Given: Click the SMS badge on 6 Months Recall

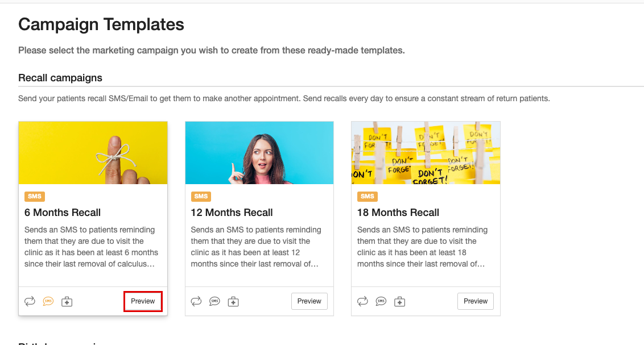Looking at the screenshot, I should [x=35, y=197].
